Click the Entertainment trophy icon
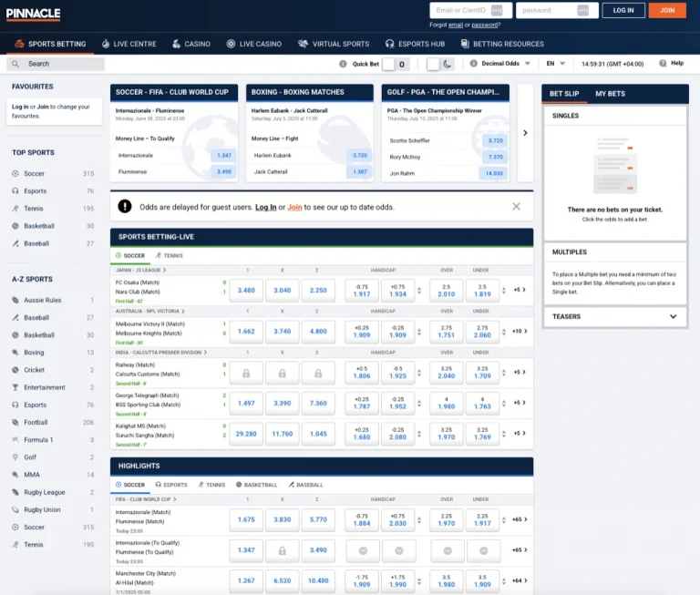 pyautogui.click(x=15, y=387)
